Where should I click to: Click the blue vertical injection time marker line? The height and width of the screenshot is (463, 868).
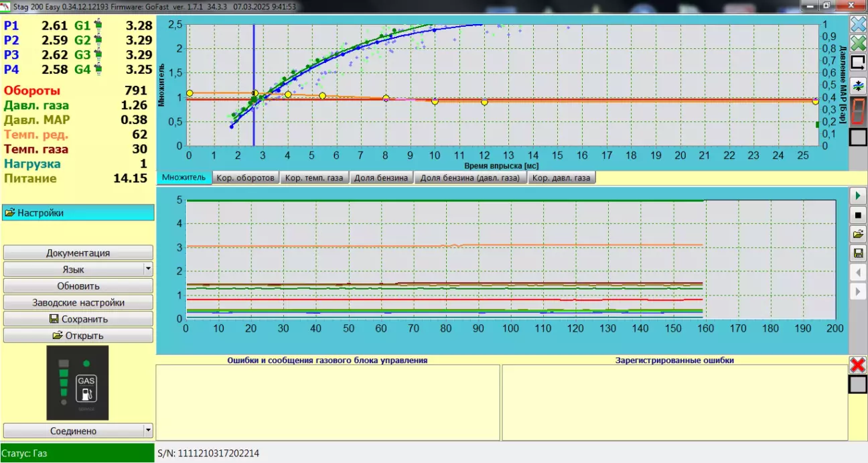[254, 85]
